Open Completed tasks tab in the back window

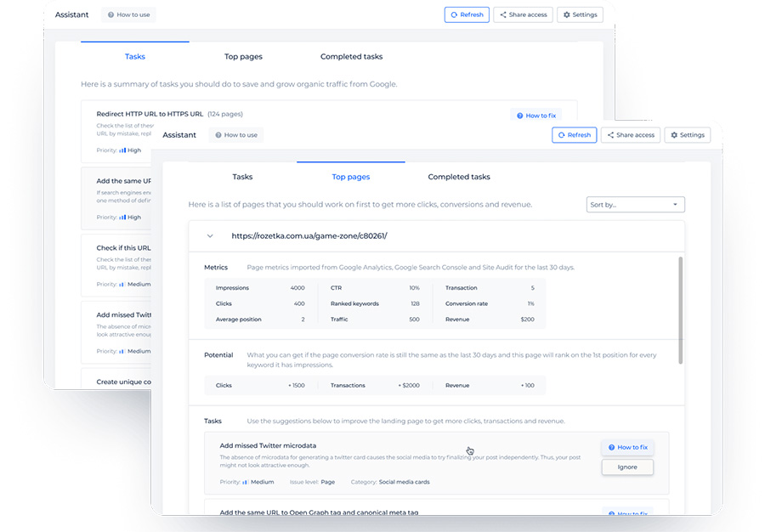[351, 57]
